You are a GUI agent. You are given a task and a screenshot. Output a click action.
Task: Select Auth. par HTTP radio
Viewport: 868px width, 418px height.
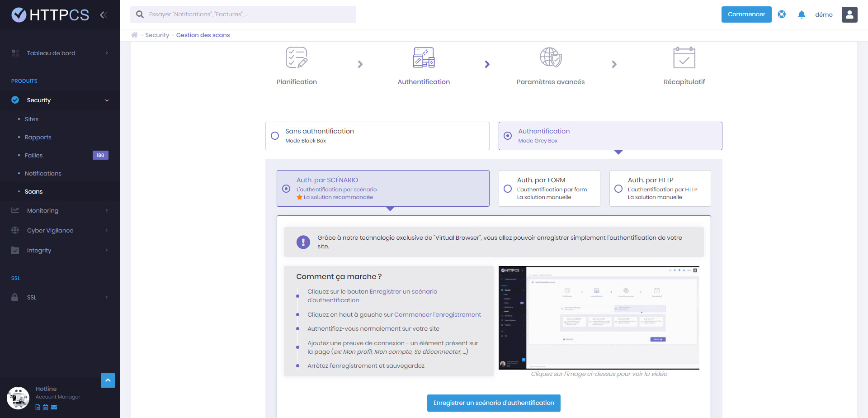618,189
